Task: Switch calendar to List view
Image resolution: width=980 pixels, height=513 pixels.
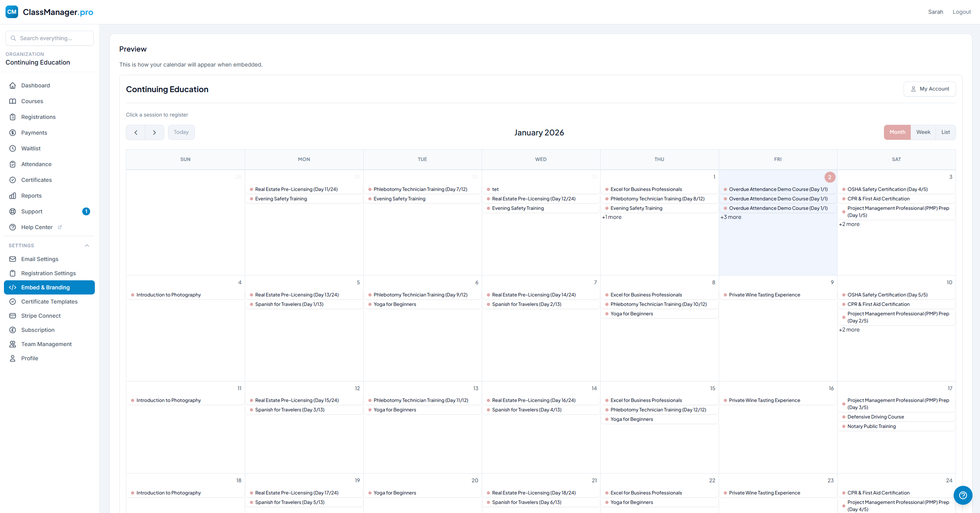Action: tap(945, 132)
